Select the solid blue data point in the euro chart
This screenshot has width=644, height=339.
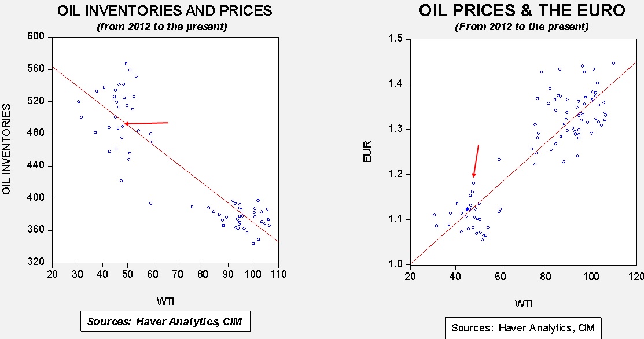tap(467, 209)
